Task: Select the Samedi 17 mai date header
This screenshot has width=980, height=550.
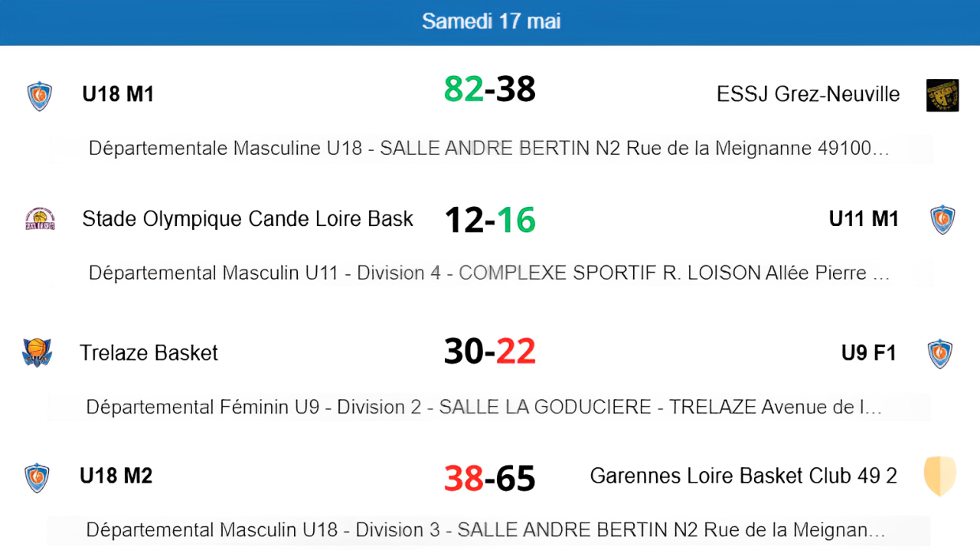Action: pyautogui.click(x=491, y=21)
